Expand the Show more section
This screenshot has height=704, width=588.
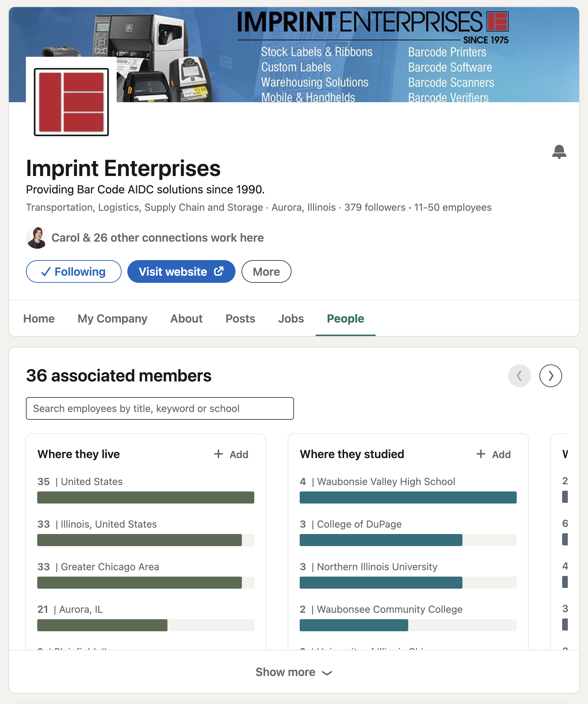tap(294, 672)
